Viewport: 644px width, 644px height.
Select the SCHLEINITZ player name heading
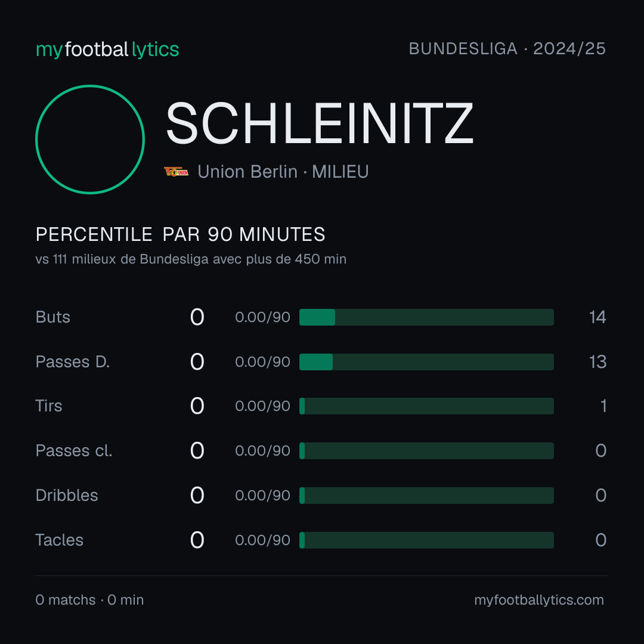320,123
